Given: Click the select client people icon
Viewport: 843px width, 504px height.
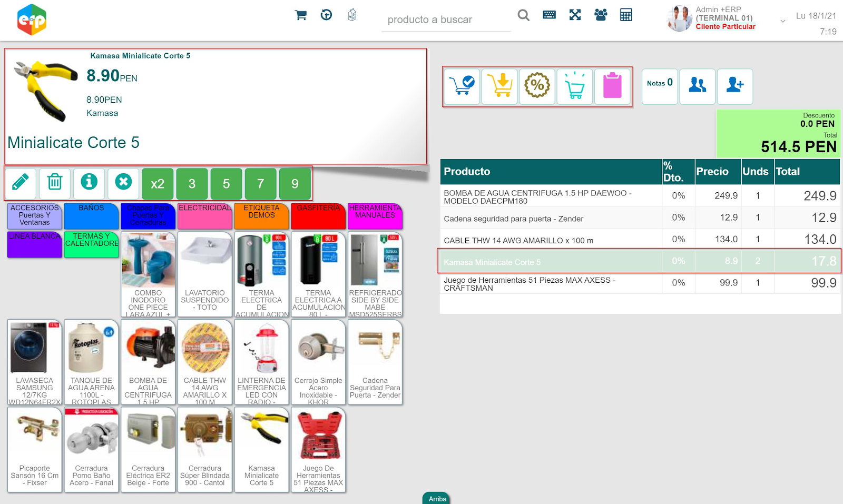Looking at the screenshot, I should click(698, 86).
